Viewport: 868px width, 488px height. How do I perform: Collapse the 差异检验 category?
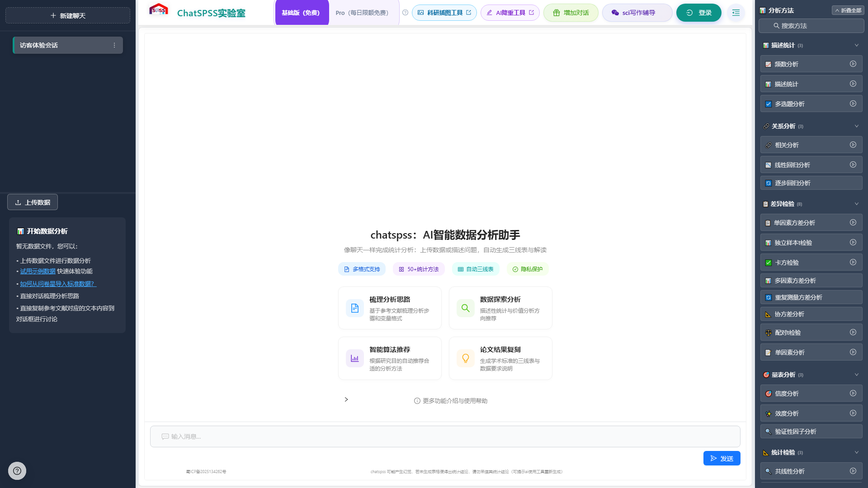(x=856, y=204)
